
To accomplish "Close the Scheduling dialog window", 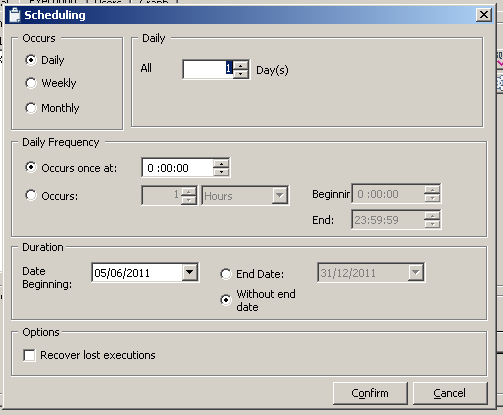I will (484, 15).
